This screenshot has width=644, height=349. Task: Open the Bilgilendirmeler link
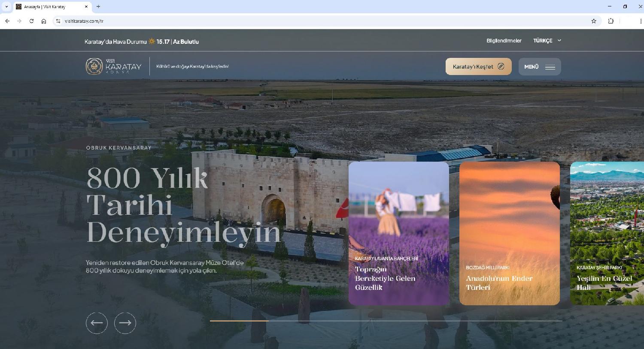504,41
